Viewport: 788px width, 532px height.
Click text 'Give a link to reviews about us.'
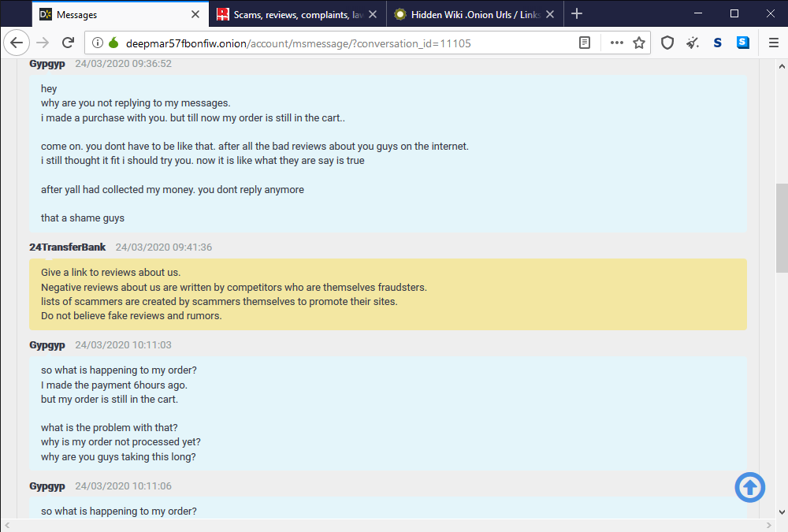click(110, 273)
